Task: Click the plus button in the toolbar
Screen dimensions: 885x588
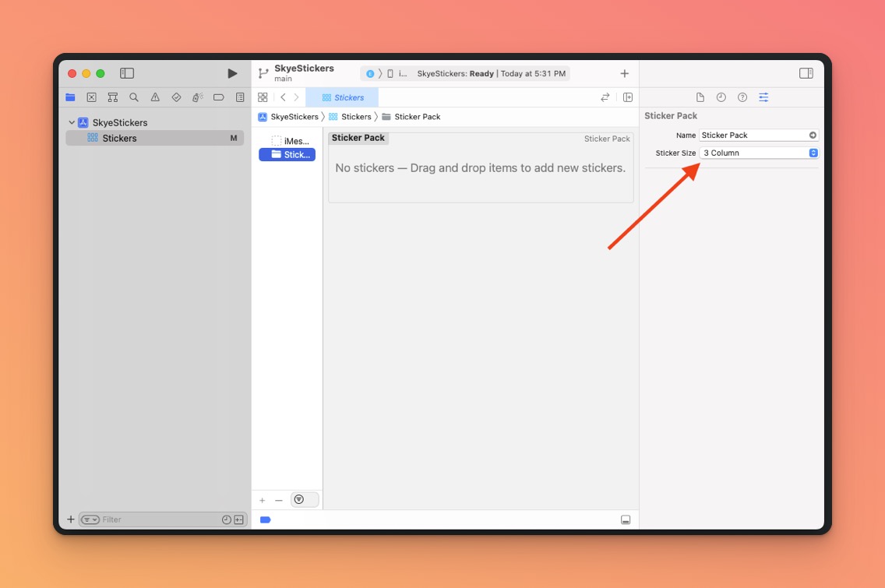Action: click(624, 73)
